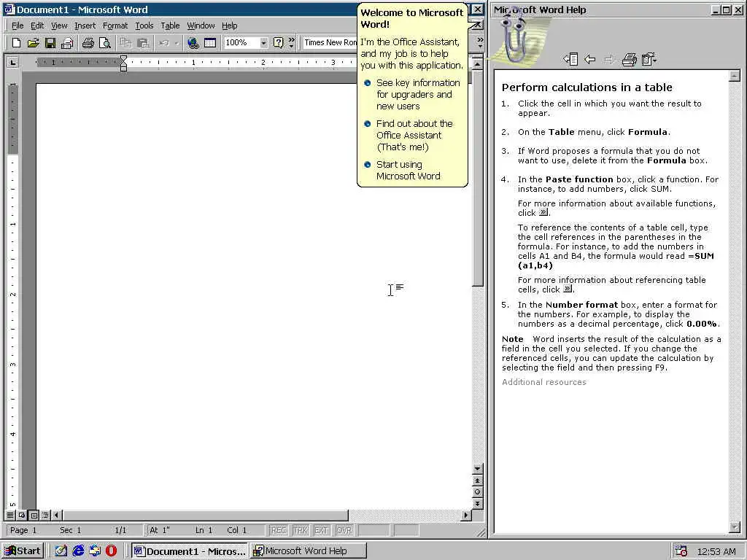Viewport: 747px width, 560px height.
Task: Click the Back arrow in Help window
Action: pos(589,60)
